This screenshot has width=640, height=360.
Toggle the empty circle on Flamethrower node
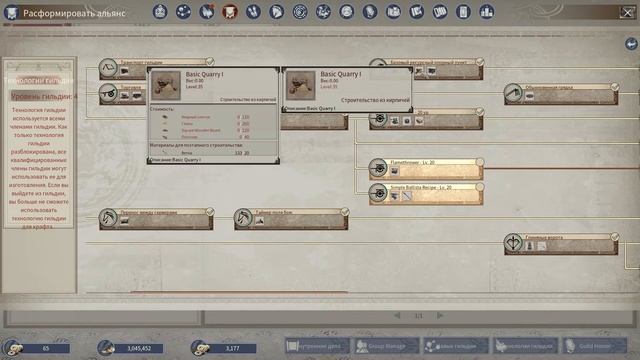(480, 162)
